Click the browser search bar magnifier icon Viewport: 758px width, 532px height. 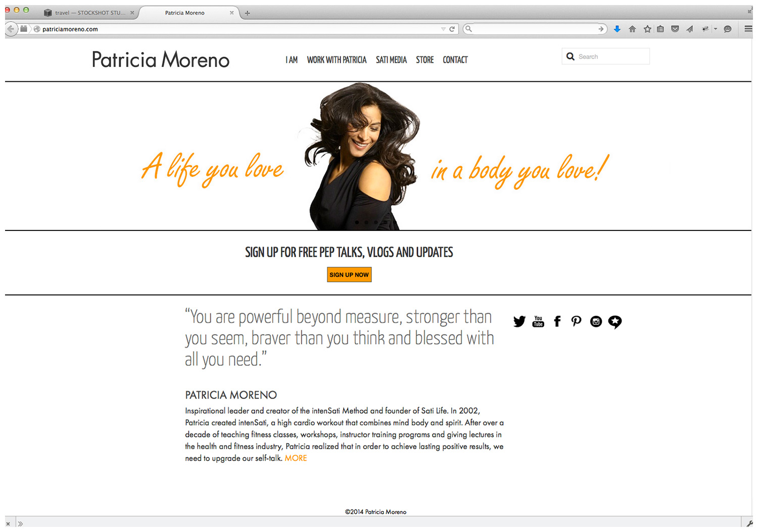click(468, 29)
